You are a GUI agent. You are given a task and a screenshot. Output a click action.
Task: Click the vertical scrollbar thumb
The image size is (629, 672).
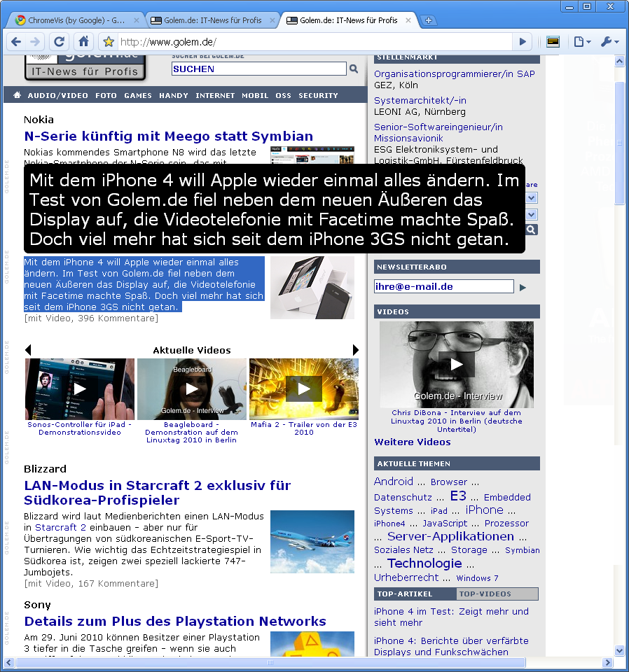(619, 143)
